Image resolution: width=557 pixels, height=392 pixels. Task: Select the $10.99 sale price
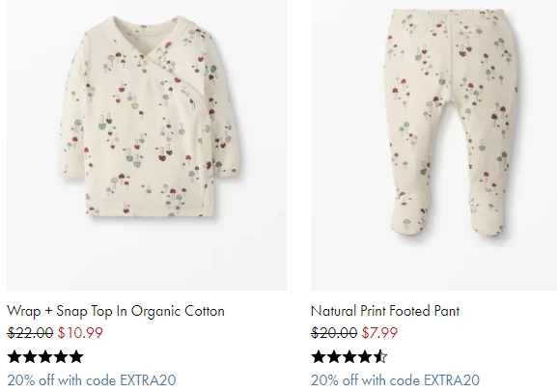pyautogui.click(x=81, y=333)
